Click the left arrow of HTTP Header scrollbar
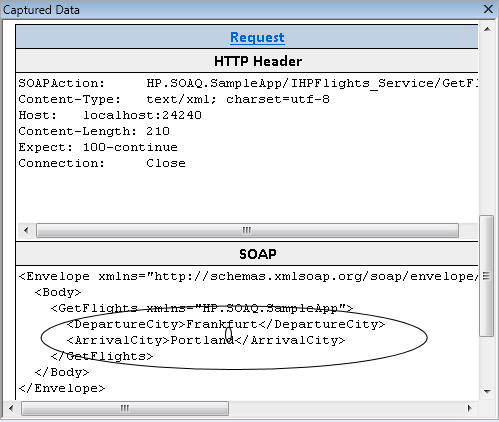This screenshot has width=499, height=422. 26,230
